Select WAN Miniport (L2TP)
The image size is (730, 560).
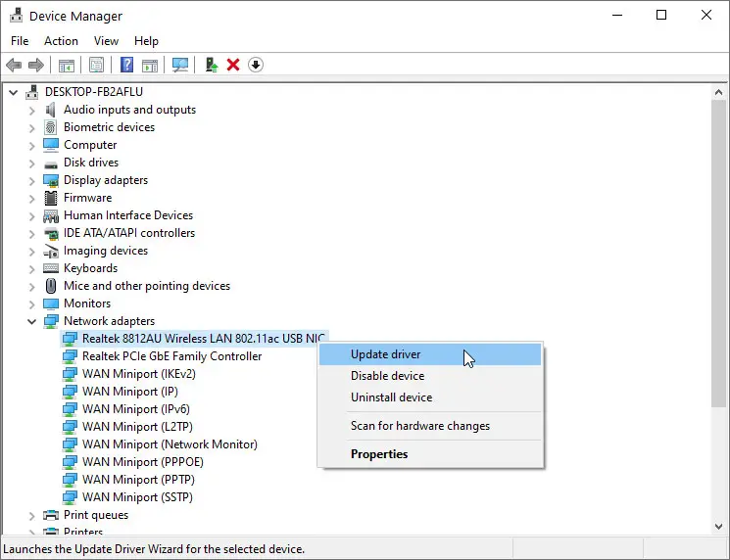(137, 427)
